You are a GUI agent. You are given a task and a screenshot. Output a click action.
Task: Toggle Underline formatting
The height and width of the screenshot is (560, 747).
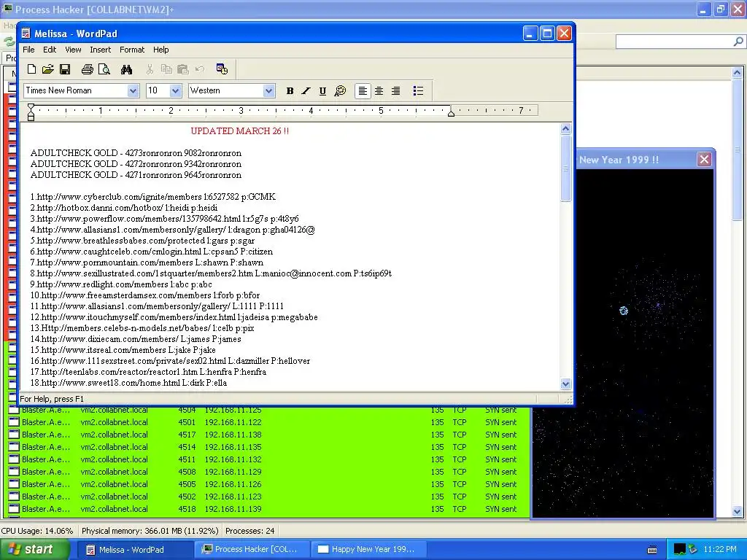coord(322,91)
